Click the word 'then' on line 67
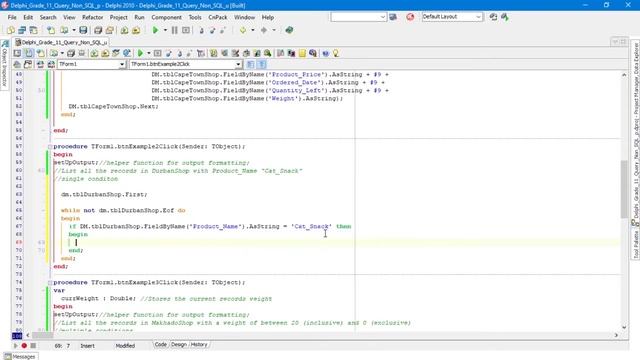 (344, 226)
